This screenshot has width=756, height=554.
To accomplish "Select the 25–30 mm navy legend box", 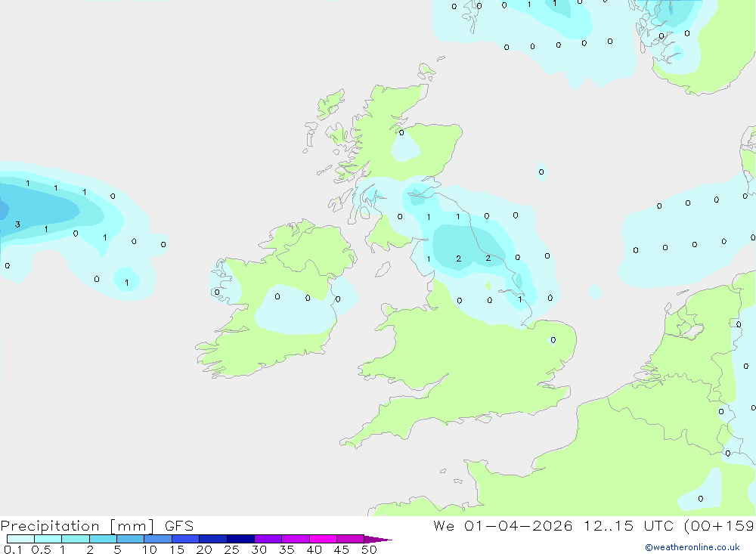I will pyautogui.click(x=240, y=539).
